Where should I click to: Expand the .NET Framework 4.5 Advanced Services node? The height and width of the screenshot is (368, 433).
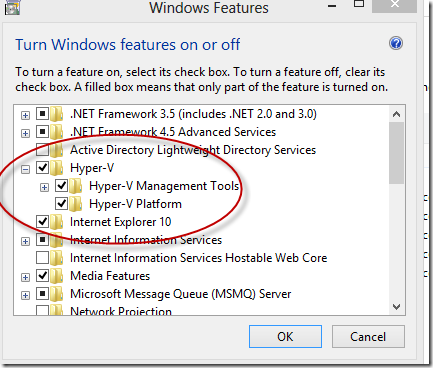tap(25, 133)
